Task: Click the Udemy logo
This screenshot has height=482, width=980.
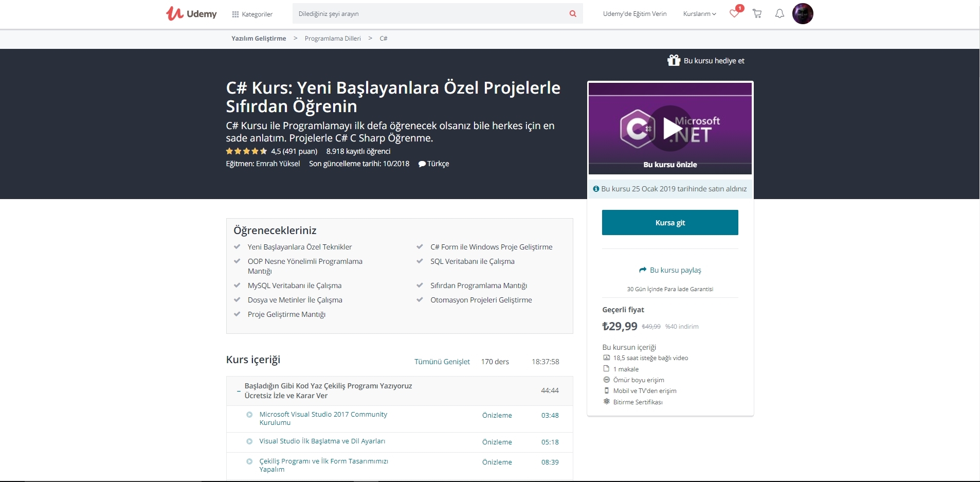Action: (191, 13)
